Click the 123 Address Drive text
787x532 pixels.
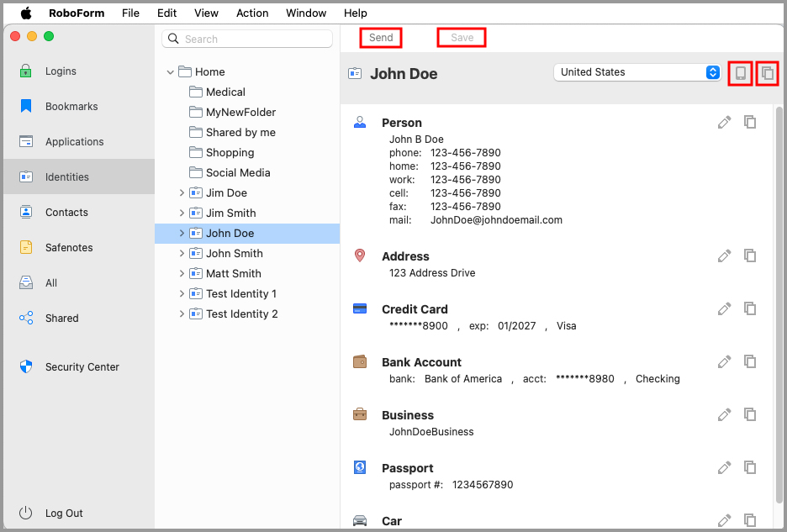432,273
